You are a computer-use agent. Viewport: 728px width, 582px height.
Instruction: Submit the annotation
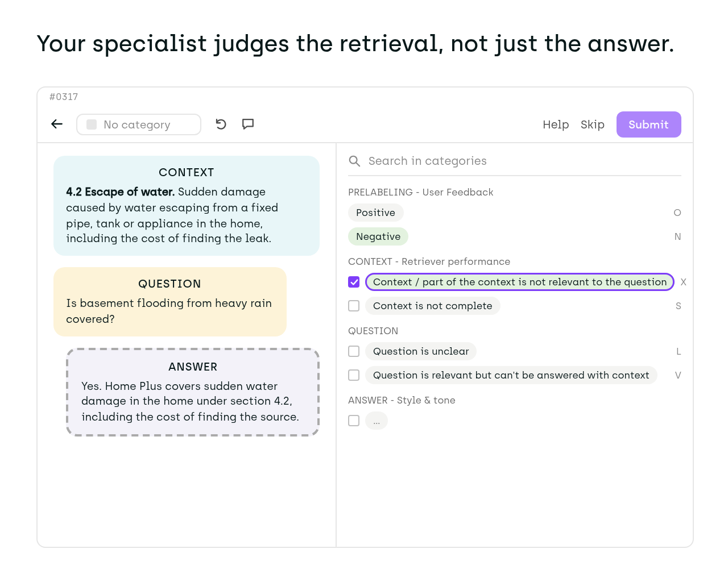pos(648,124)
